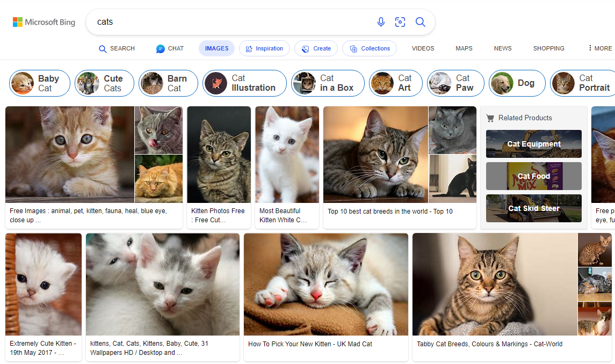Image resolution: width=615 pixels, height=364 pixels.
Task: Filter results by Baby Cat
Action: [39, 83]
